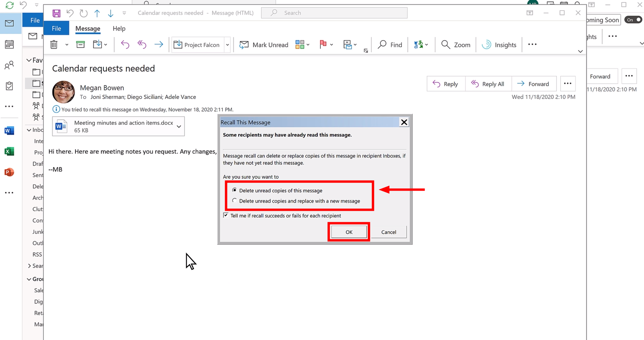Click the Save icon in title bar
644x340 pixels.
coord(56,13)
